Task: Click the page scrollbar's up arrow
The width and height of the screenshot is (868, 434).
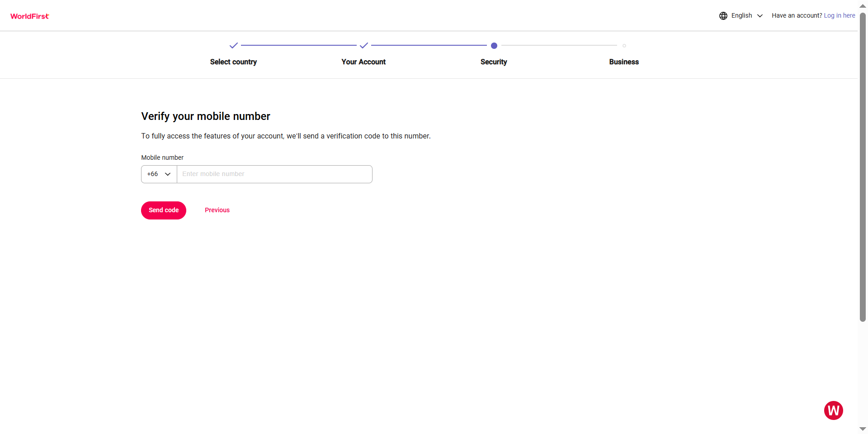Action: tap(863, 6)
